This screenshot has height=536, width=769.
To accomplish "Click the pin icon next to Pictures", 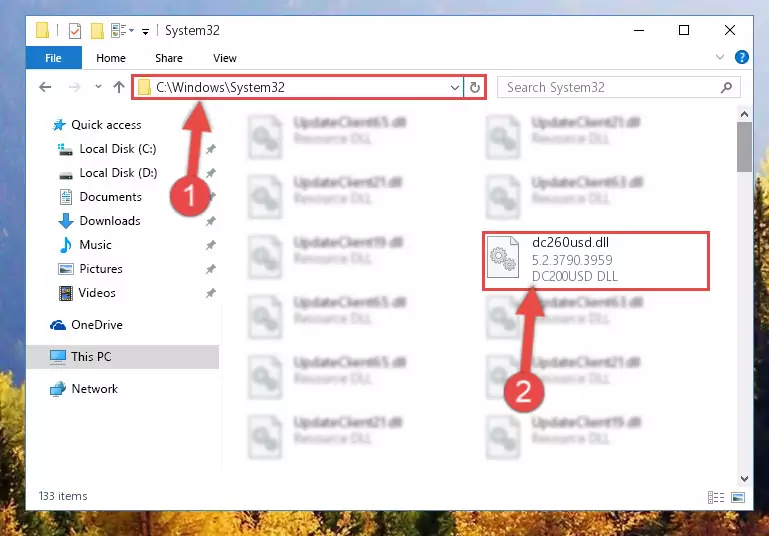I will 211,269.
